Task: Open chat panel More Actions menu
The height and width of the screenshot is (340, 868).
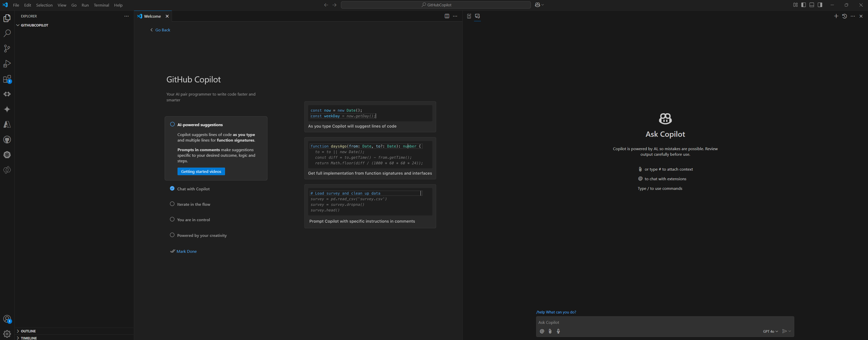Action: (853, 16)
